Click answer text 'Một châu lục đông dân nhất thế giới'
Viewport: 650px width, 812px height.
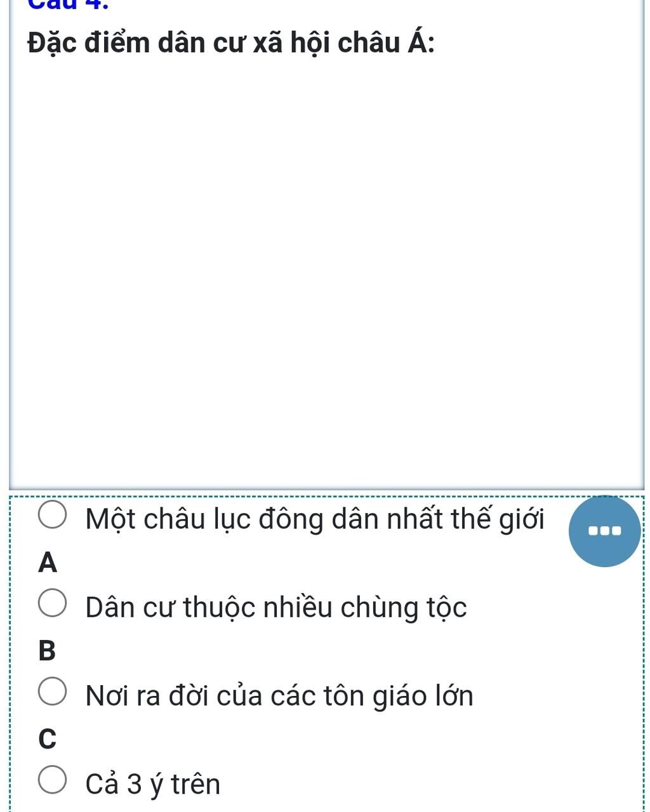click(315, 520)
